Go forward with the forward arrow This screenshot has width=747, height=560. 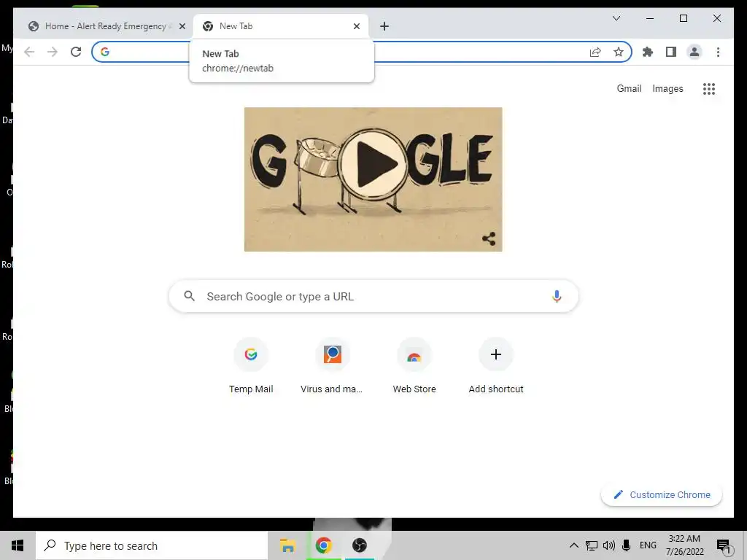[x=53, y=52]
